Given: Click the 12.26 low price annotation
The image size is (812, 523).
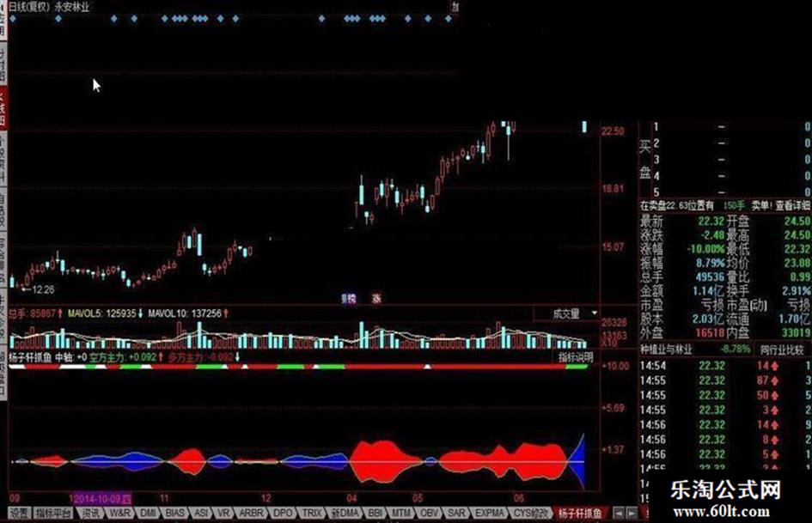Looking at the screenshot, I should pyautogui.click(x=43, y=289).
